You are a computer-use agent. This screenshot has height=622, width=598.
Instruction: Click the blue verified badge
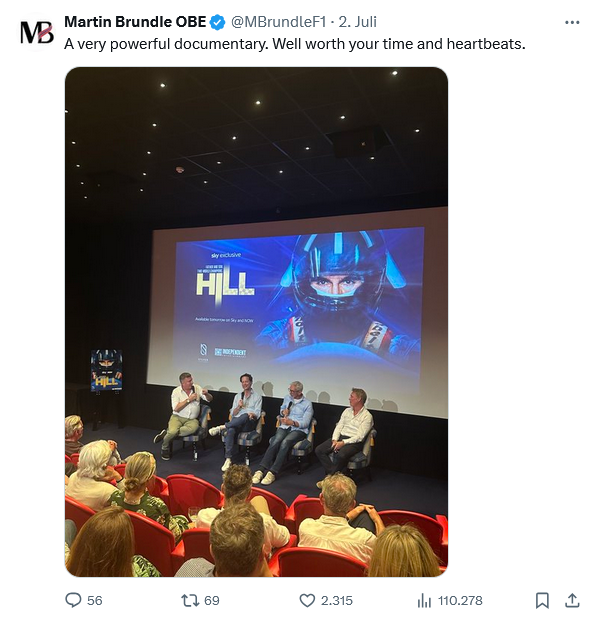217,22
